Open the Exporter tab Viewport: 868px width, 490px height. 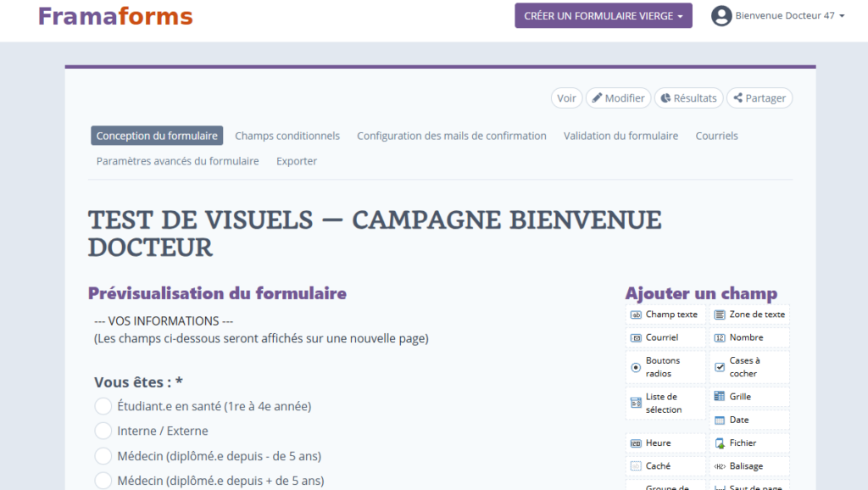point(297,161)
